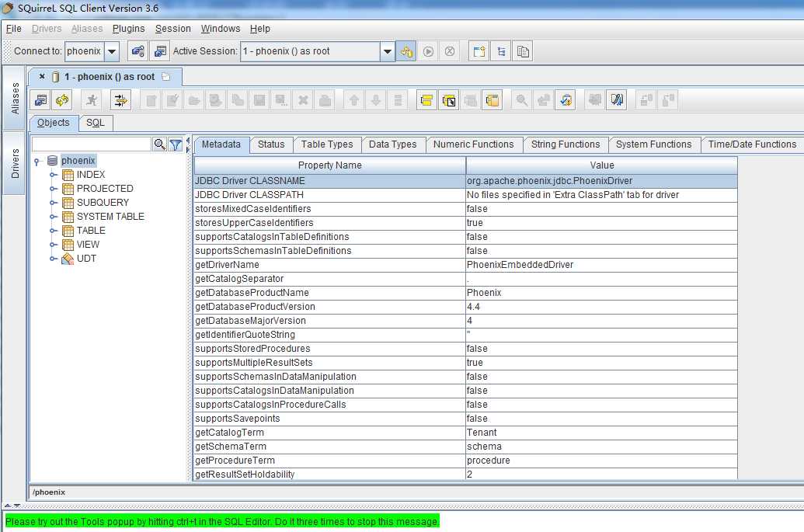Expand the PROJECTED tree node
804x532 pixels.
tap(53, 189)
